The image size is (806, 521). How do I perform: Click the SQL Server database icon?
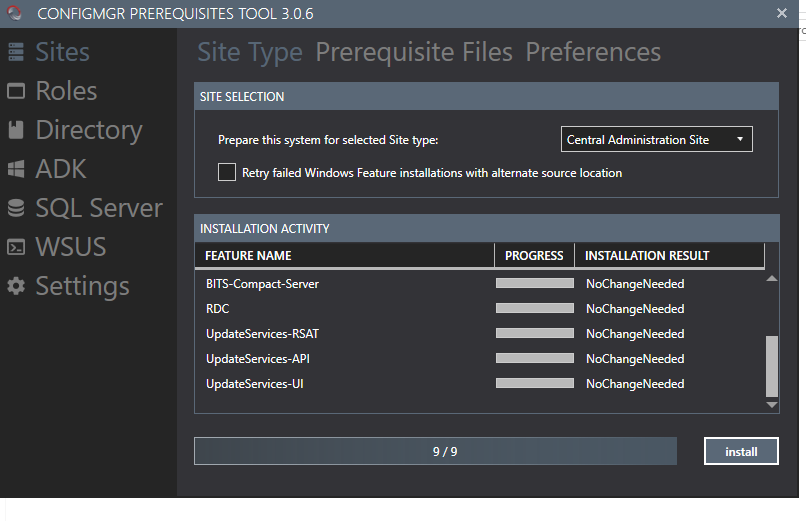coord(16,208)
